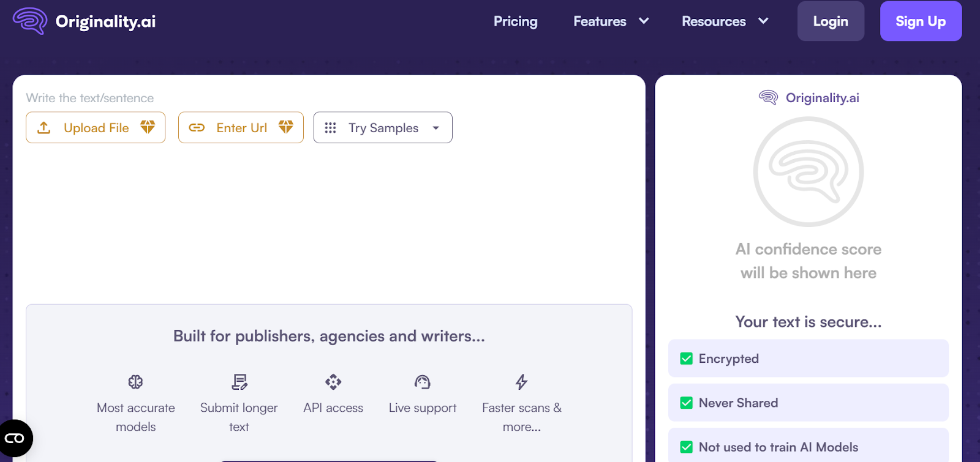The width and height of the screenshot is (980, 462).
Task: Expand the Features dropdown menu
Action: pos(611,21)
